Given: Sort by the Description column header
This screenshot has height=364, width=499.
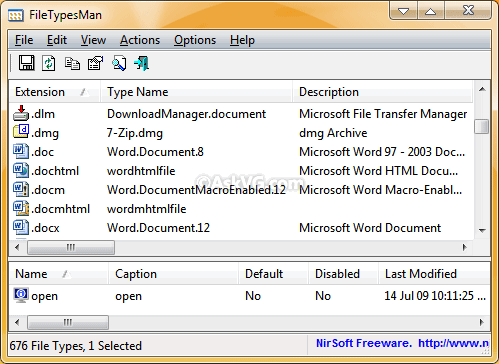Looking at the screenshot, I should (383, 92).
